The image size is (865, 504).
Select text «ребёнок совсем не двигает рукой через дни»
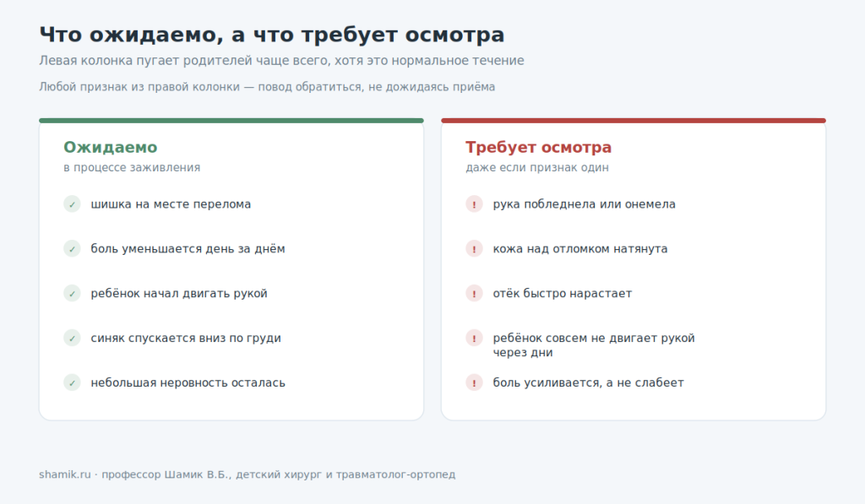(x=594, y=345)
